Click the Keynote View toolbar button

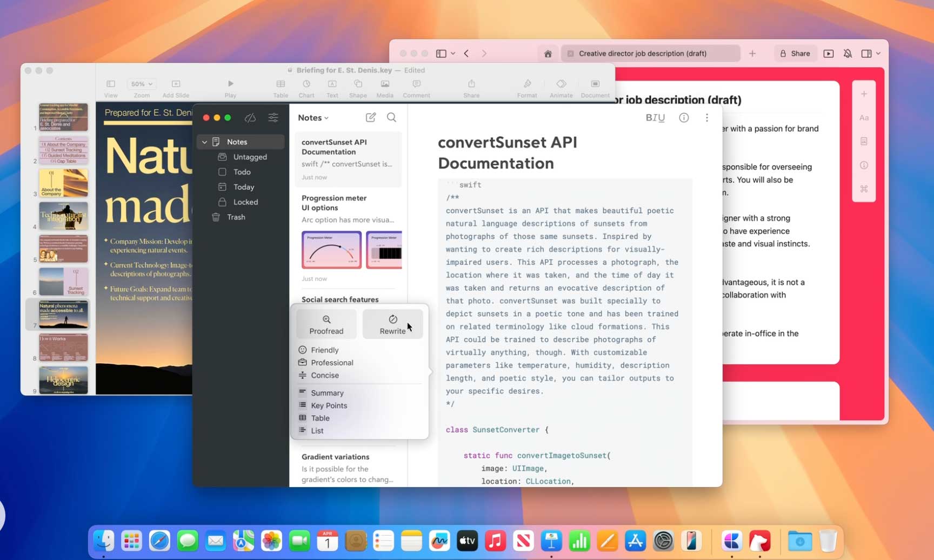coord(111,89)
